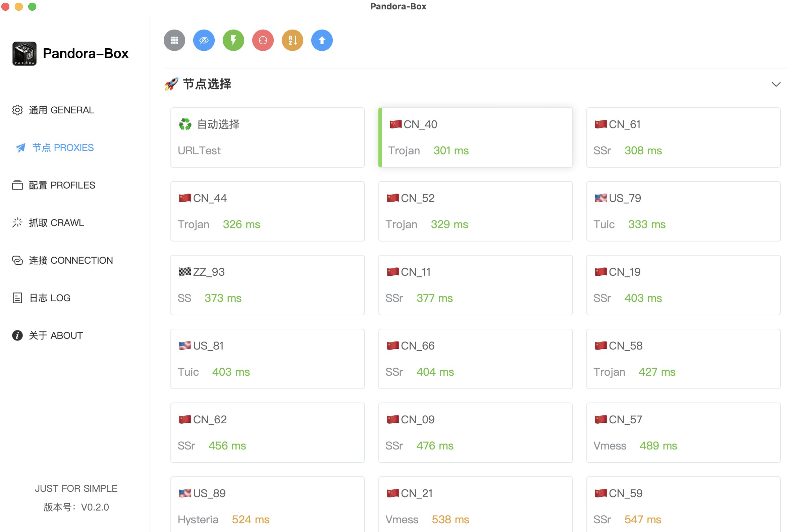Click the gear icon beside GENERAL

(x=17, y=110)
